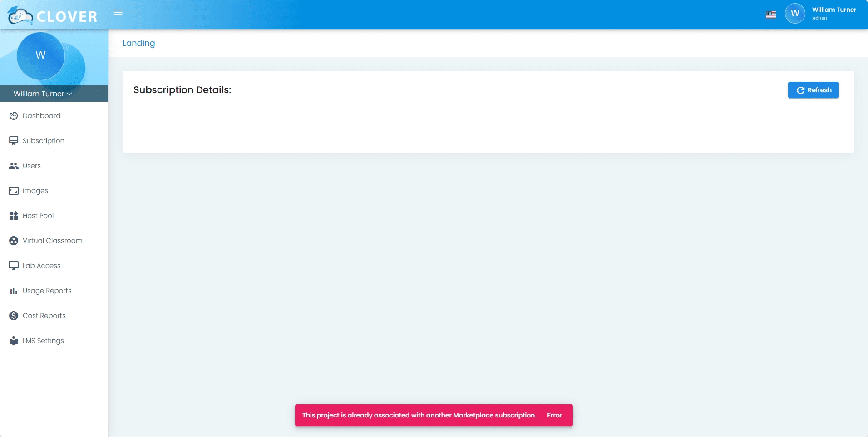Viewport: 868px width, 437px height.
Task: Click the Clover logo in header
Action: pos(53,16)
